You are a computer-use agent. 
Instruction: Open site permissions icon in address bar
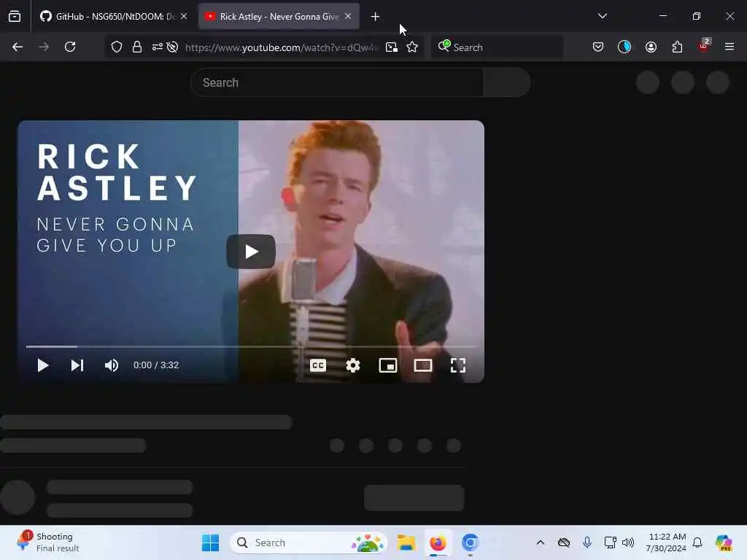157,47
